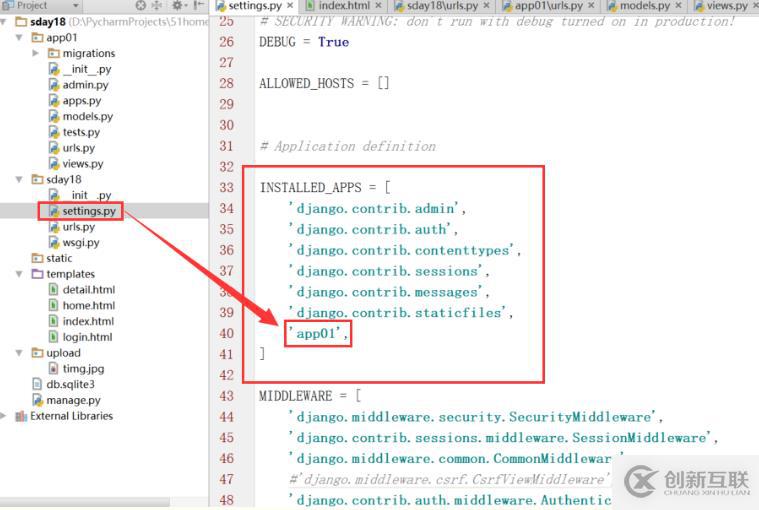Select settings.py in the project tree
This screenshot has height=510, width=759.
[x=89, y=211]
